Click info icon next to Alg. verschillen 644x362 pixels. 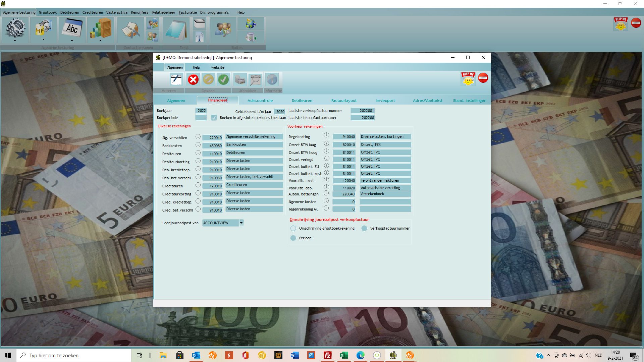coord(198,137)
